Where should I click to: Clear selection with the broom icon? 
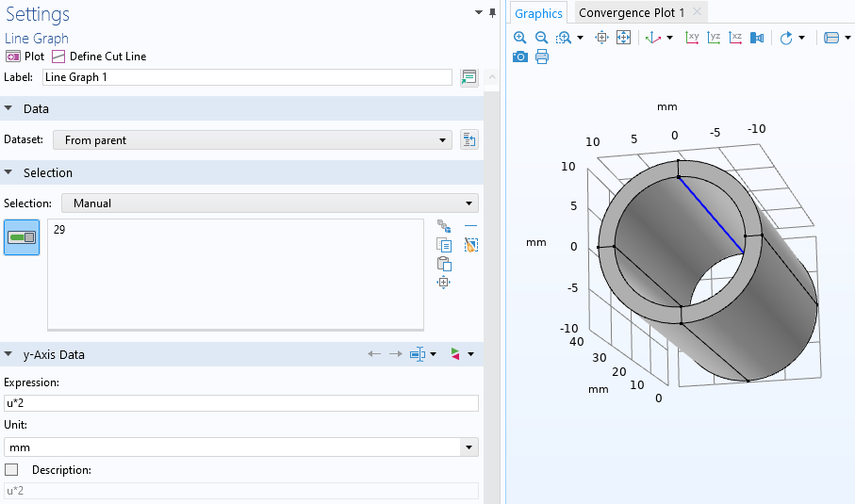(471, 245)
